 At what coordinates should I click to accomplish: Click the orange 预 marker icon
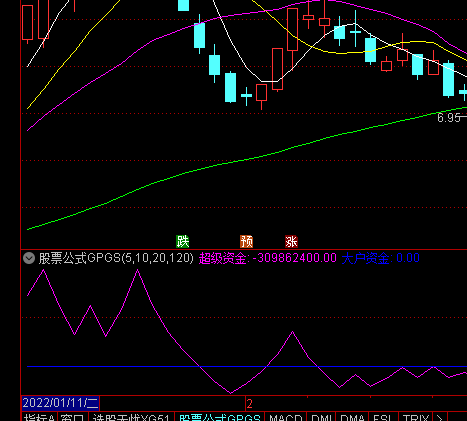click(246, 241)
